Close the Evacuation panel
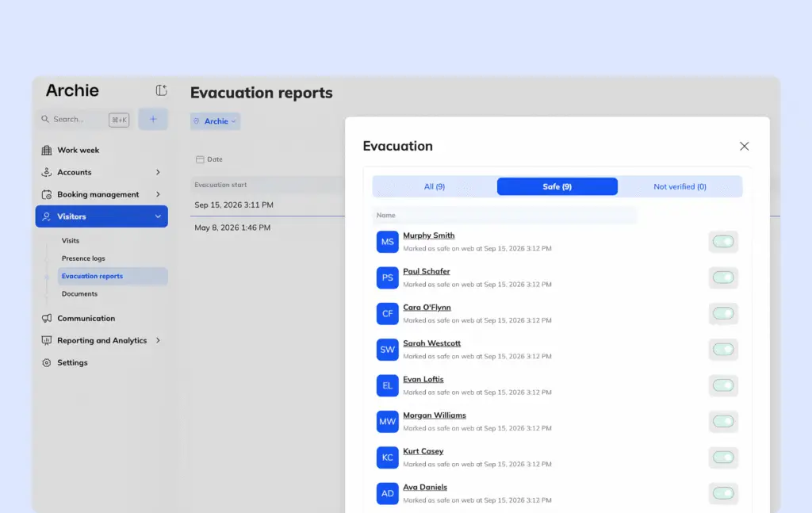812x513 pixels. click(x=744, y=147)
